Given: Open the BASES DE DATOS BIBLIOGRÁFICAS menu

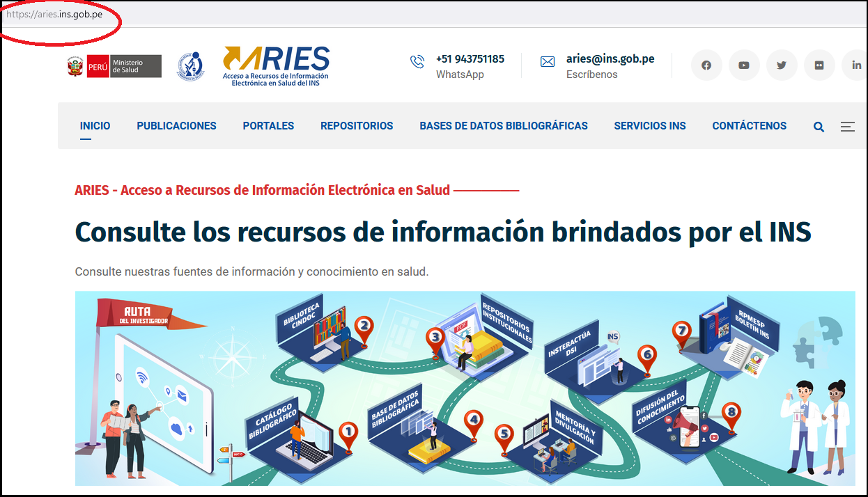Looking at the screenshot, I should point(504,126).
